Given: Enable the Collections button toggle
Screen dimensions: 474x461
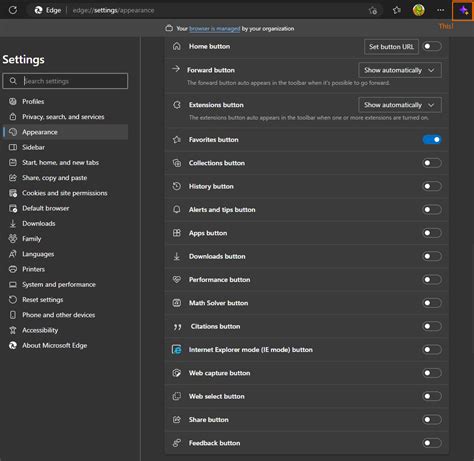Looking at the screenshot, I should tap(432, 163).
